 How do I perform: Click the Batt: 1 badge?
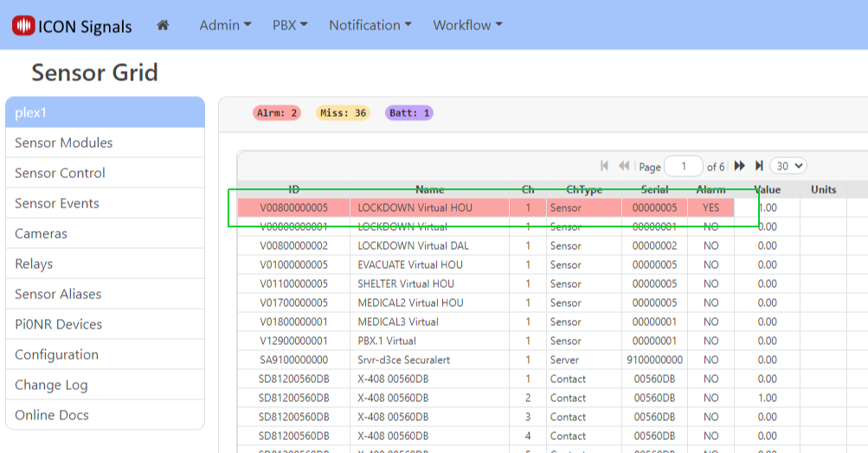409,113
